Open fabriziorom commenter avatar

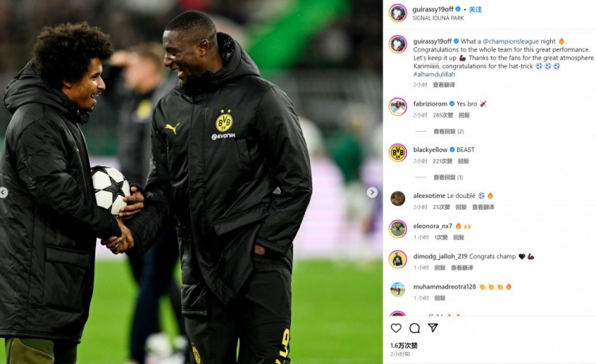tap(397, 107)
